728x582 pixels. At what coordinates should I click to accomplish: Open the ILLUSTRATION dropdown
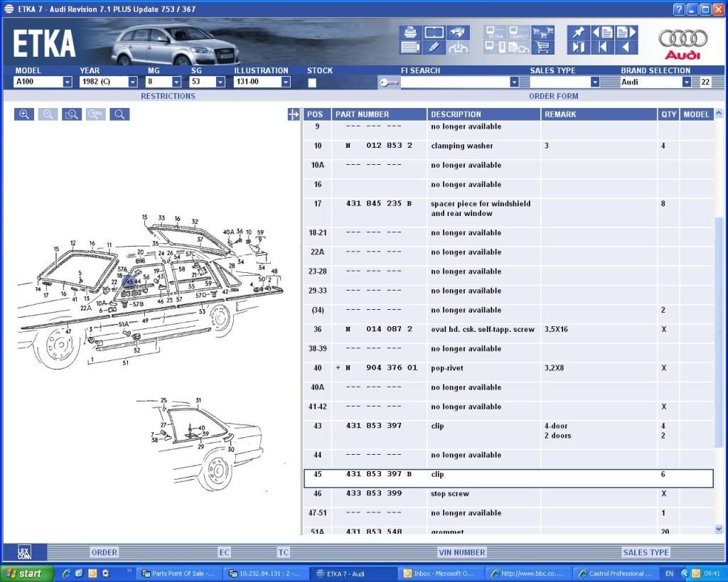(x=286, y=82)
